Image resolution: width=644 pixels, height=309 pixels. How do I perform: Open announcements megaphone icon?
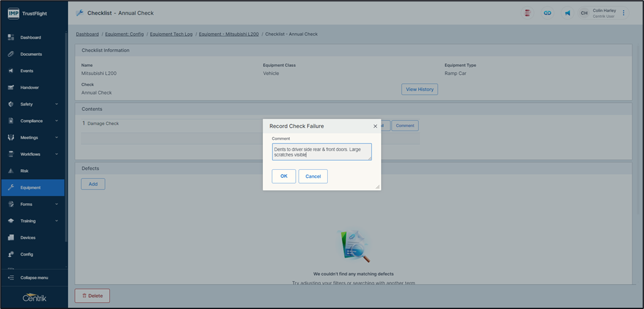tap(567, 13)
